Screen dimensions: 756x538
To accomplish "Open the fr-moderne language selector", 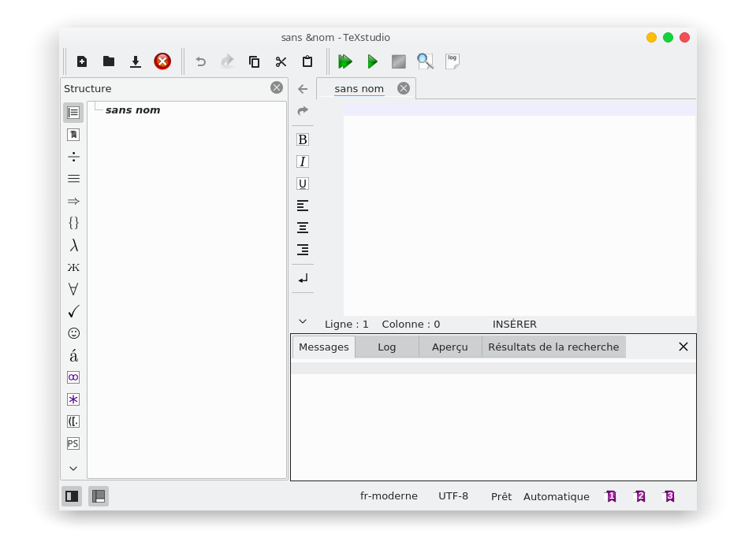I will coord(389,496).
